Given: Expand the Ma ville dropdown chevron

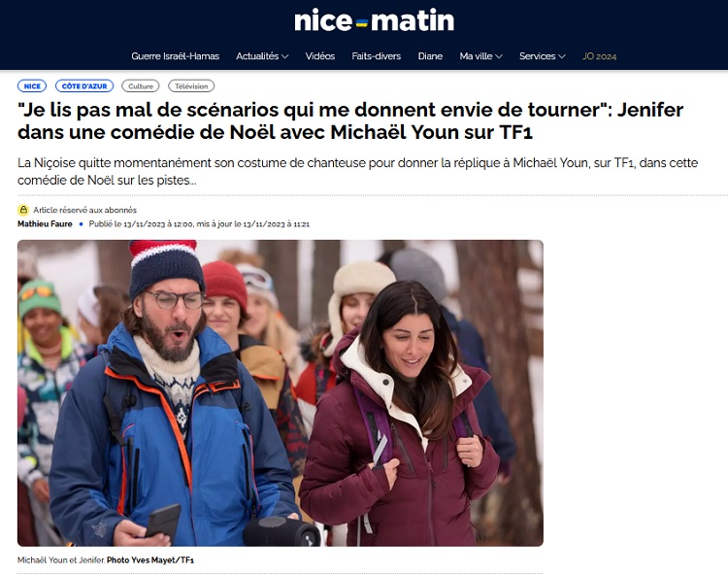Looking at the screenshot, I should point(499,56).
